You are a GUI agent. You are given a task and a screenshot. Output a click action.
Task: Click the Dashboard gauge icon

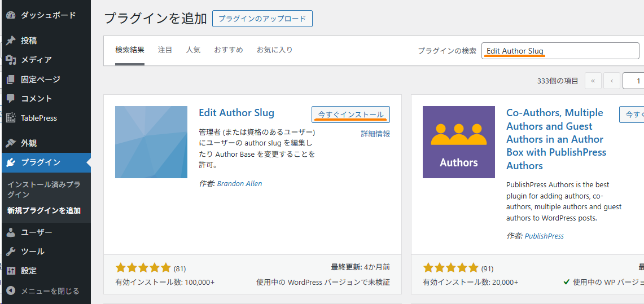[11, 16]
